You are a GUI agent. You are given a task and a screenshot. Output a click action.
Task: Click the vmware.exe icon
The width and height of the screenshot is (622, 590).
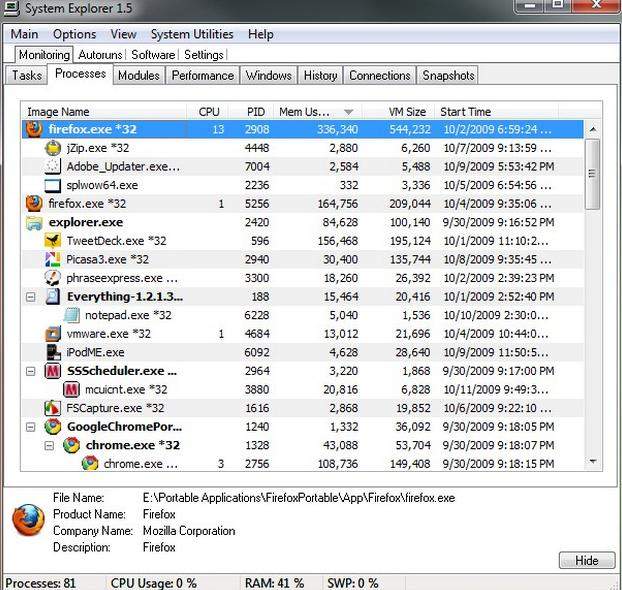tap(53, 334)
